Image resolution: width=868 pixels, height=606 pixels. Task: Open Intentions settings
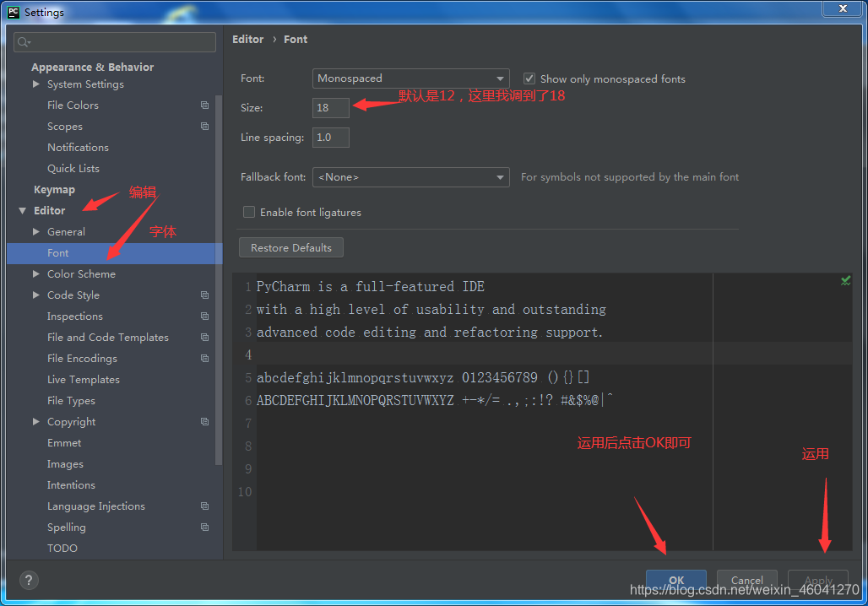(71, 484)
